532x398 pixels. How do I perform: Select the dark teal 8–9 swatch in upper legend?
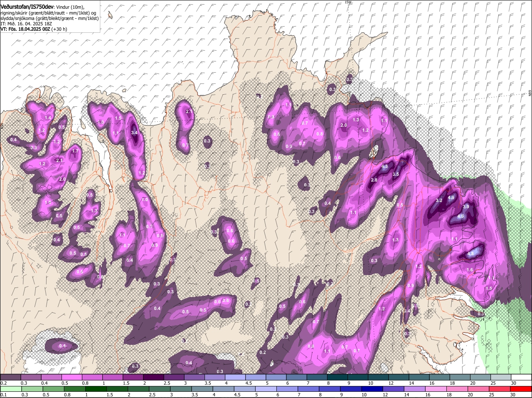point(337,377)
